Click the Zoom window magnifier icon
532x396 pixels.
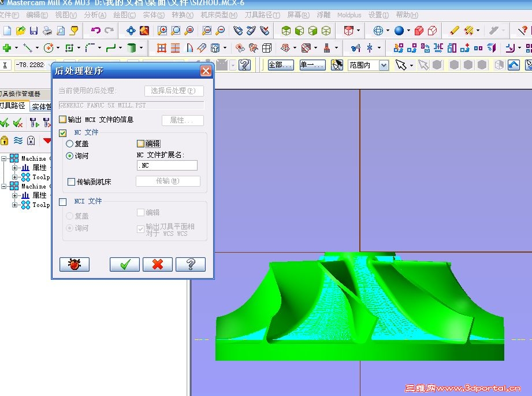point(162,31)
